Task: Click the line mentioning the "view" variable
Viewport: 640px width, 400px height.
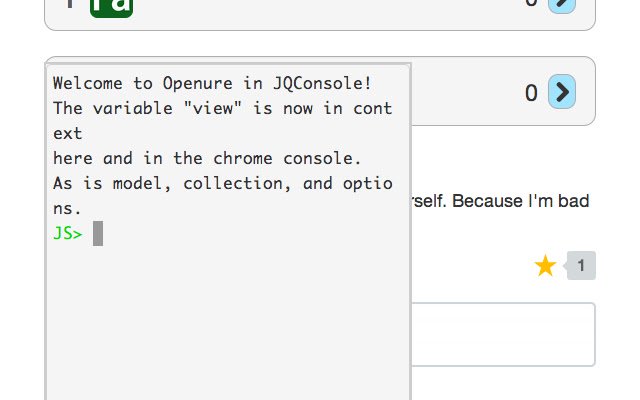Action: (223, 109)
